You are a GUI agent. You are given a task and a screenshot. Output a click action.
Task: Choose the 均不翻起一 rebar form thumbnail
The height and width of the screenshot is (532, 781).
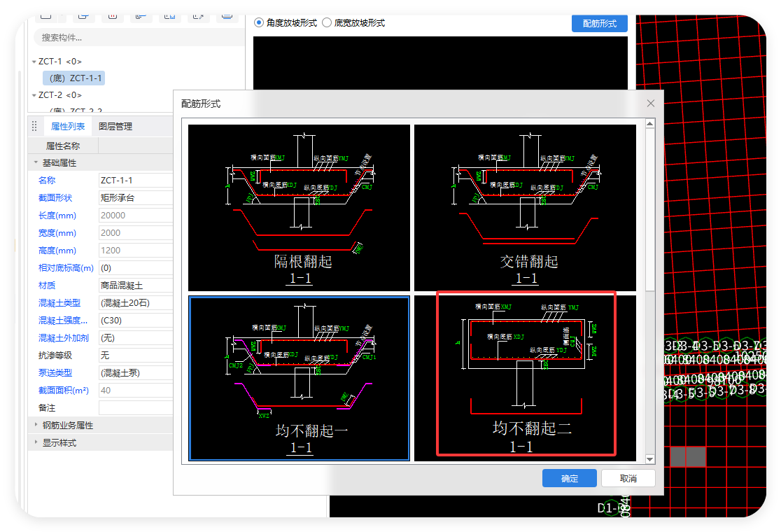pyautogui.click(x=299, y=378)
